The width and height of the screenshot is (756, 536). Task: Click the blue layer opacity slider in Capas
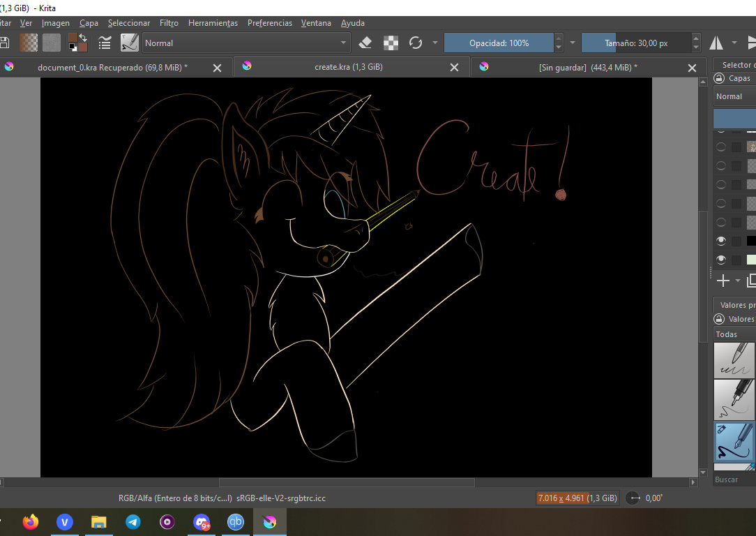tap(734, 118)
